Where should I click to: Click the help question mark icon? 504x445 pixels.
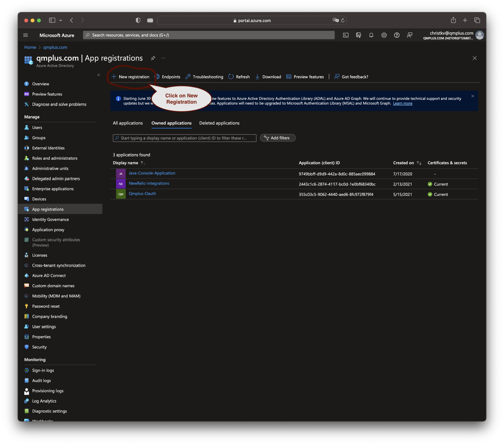[397, 35]
